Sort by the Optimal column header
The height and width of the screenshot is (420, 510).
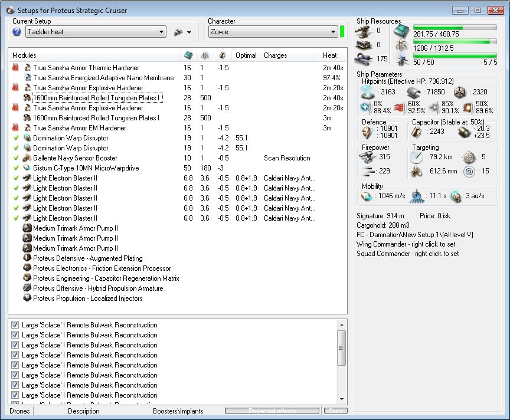(246, 55)
